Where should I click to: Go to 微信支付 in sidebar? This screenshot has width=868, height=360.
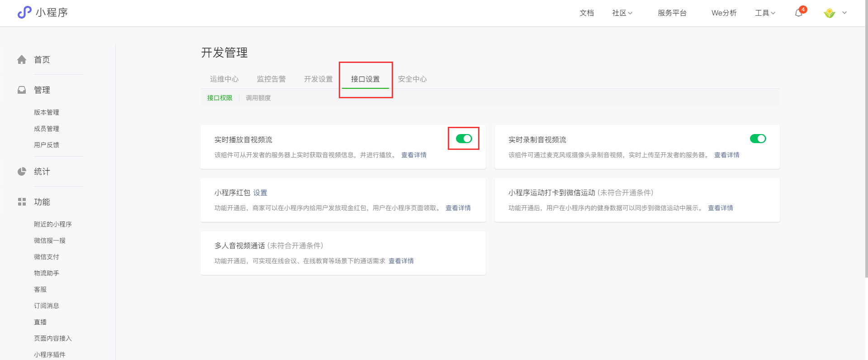click(x=46, y=257)
